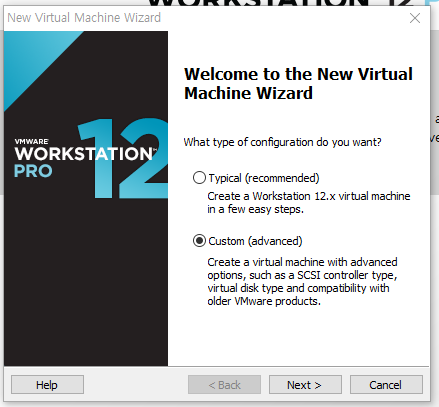The height and width of the screenshot is (407, 439).
Task: Click the Next > button
Action: 305,385
